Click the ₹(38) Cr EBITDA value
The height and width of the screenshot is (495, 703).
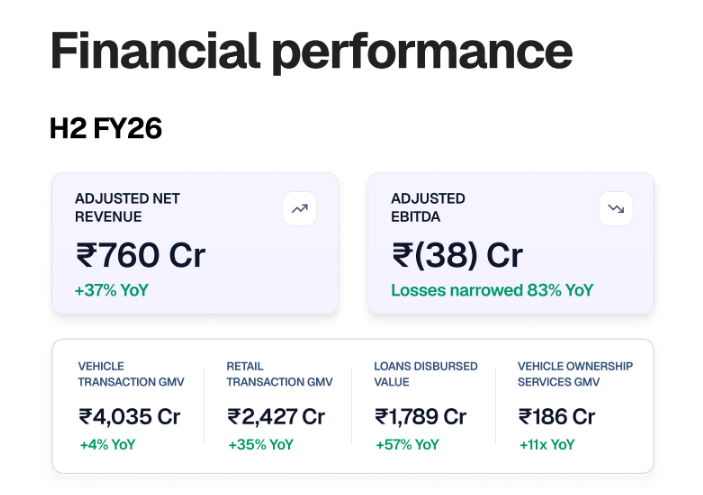click(457, 255)
